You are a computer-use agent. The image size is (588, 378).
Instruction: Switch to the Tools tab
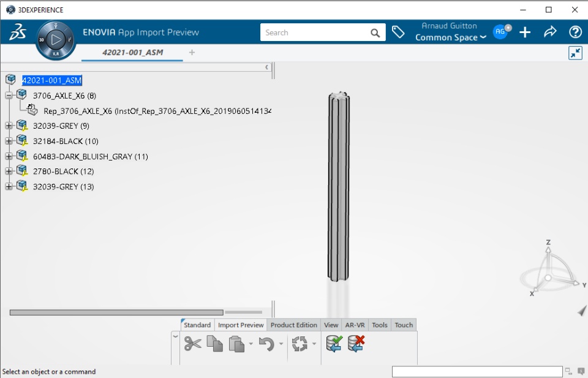point(380,325)
